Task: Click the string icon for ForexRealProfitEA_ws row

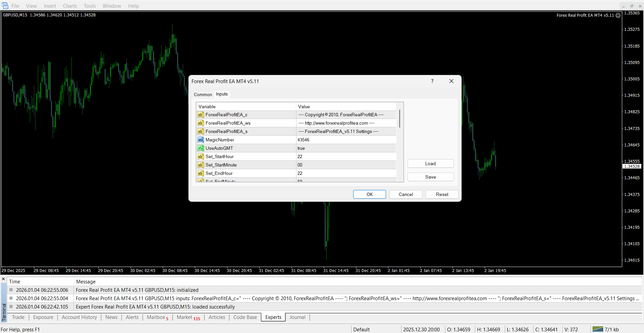Action: tap(200, 123)
